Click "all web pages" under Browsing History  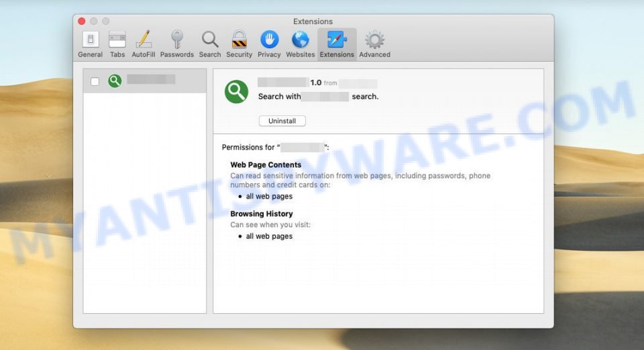[269, 236]
